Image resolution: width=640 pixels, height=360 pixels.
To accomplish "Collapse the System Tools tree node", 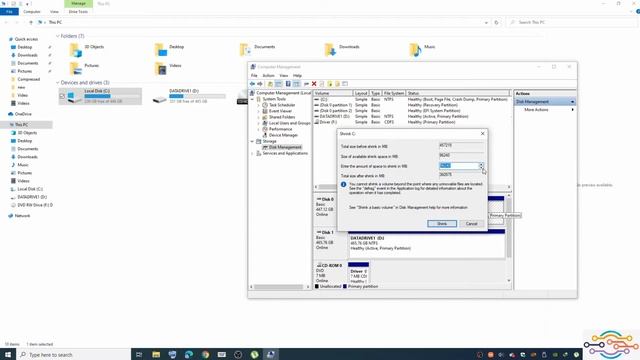I will 252,99.
